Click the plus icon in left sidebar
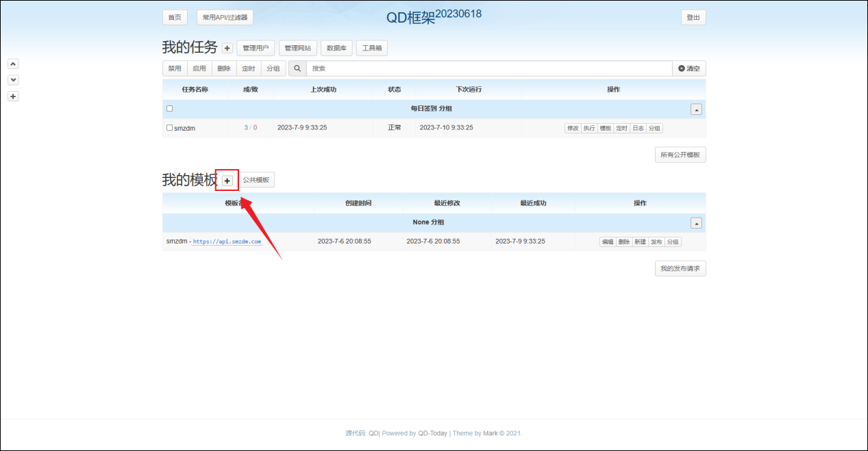868x451 pixels. [13, 96]
